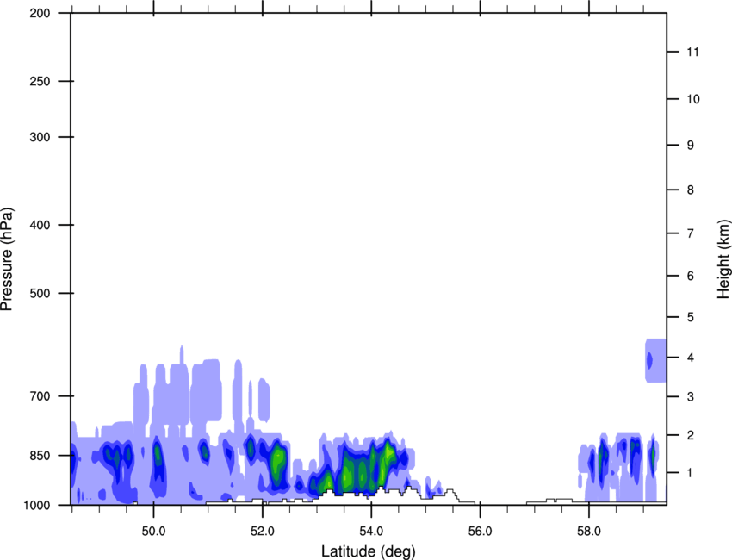Click the 200 pressure tick label

point(40,13)
